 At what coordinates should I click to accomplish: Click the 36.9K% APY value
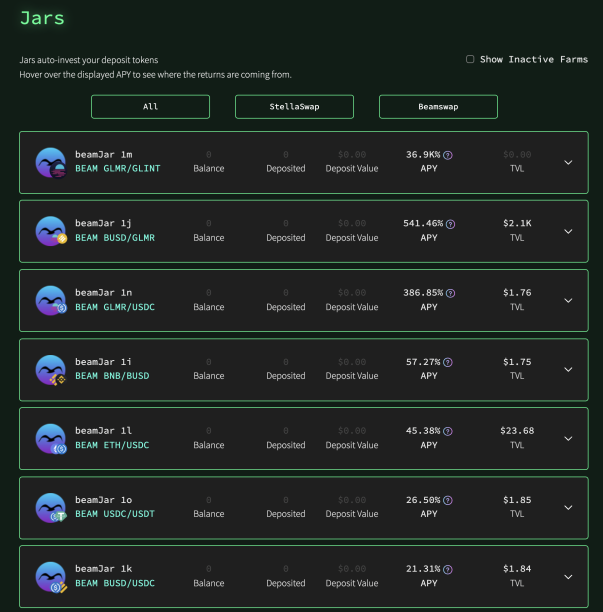[423, 155]
